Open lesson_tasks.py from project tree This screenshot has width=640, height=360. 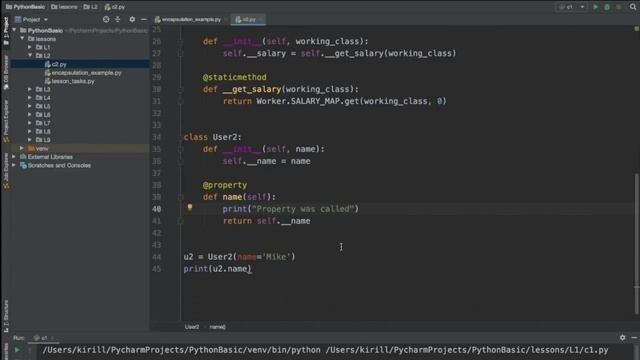[69, 81]
